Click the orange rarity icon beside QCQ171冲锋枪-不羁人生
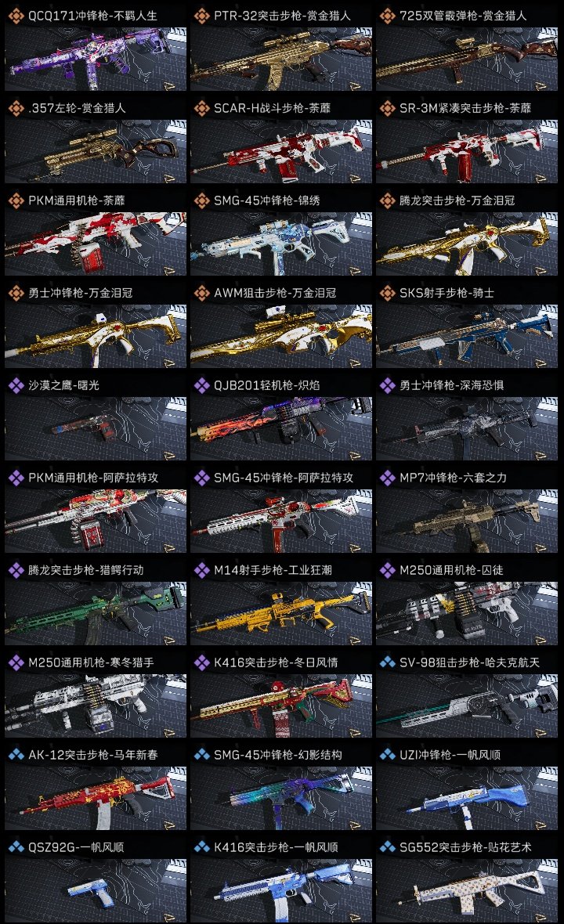Screen dimensions: 564x924 pos(16,16)
